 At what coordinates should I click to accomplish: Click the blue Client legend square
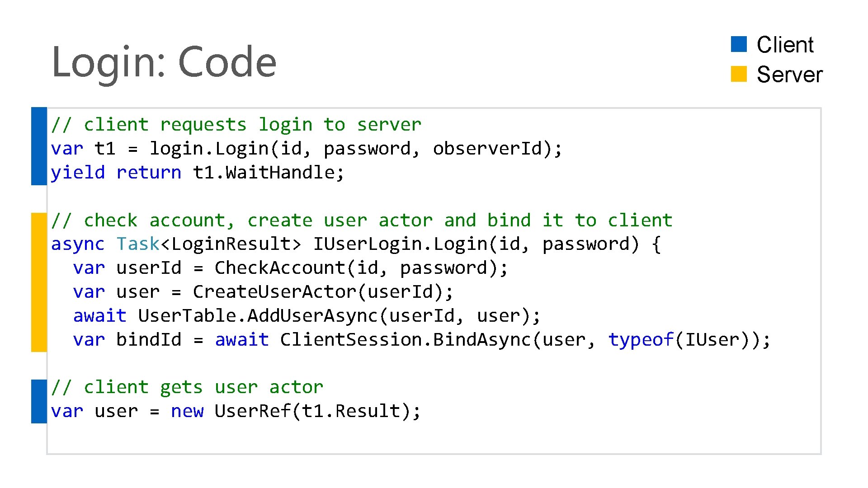pos(739,44)
